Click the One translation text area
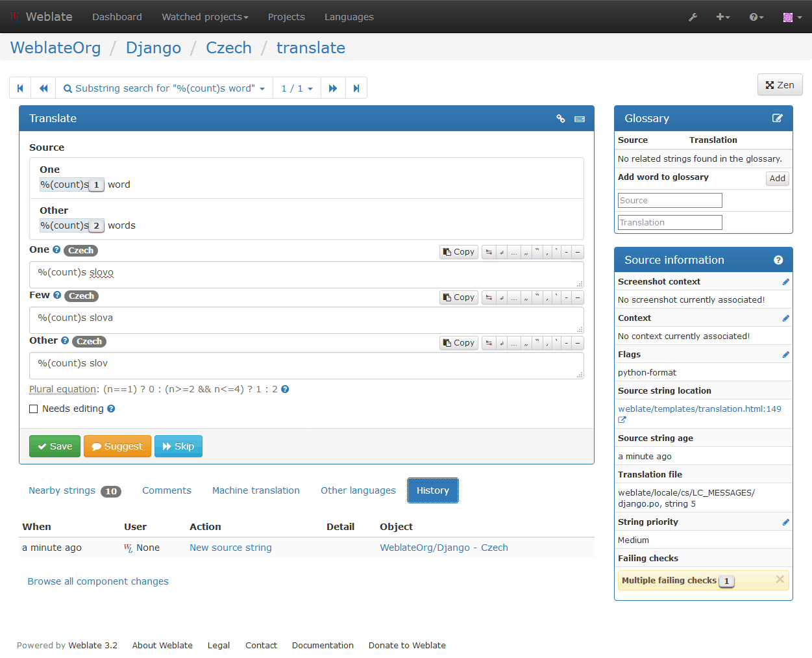 (x=306, y=275)
